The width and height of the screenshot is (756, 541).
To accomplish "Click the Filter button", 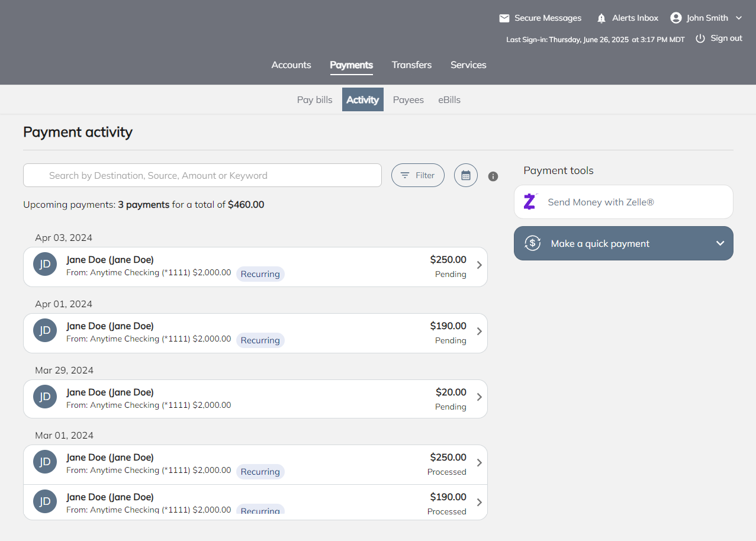I will click(x=418, y=175).
